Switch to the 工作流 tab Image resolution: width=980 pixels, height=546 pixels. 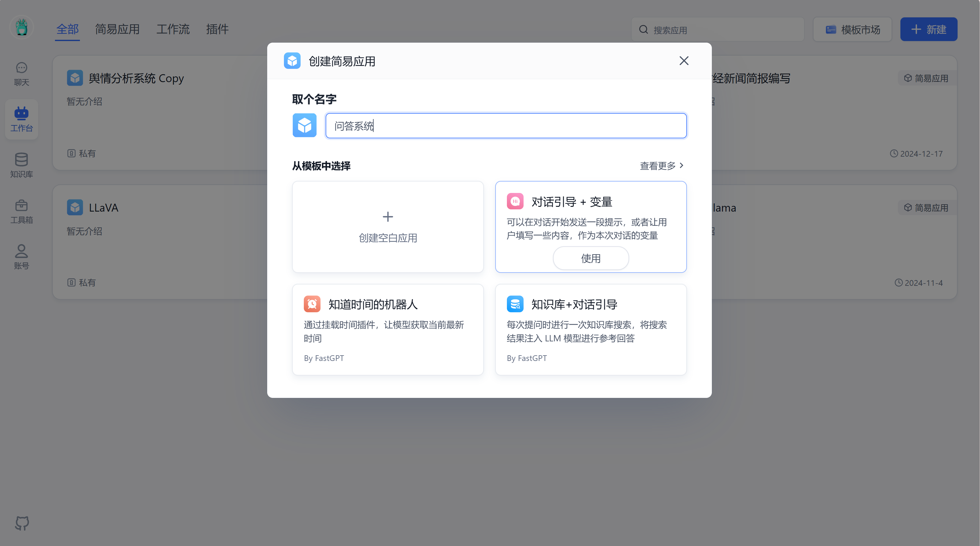click(x=173, y=29)
